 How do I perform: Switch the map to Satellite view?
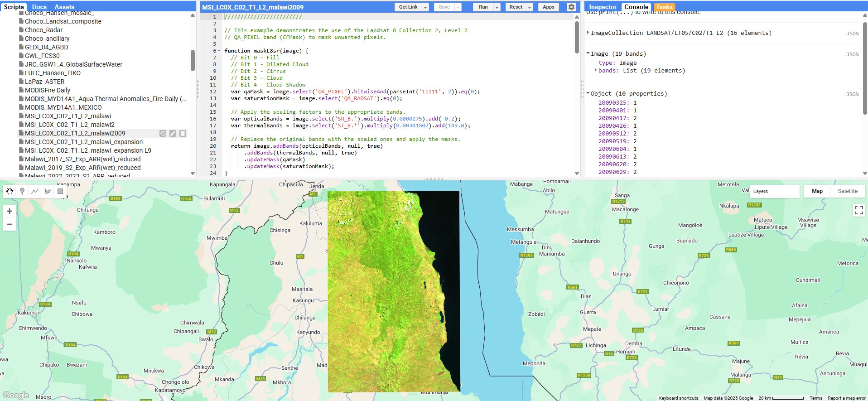pos(847,191)
